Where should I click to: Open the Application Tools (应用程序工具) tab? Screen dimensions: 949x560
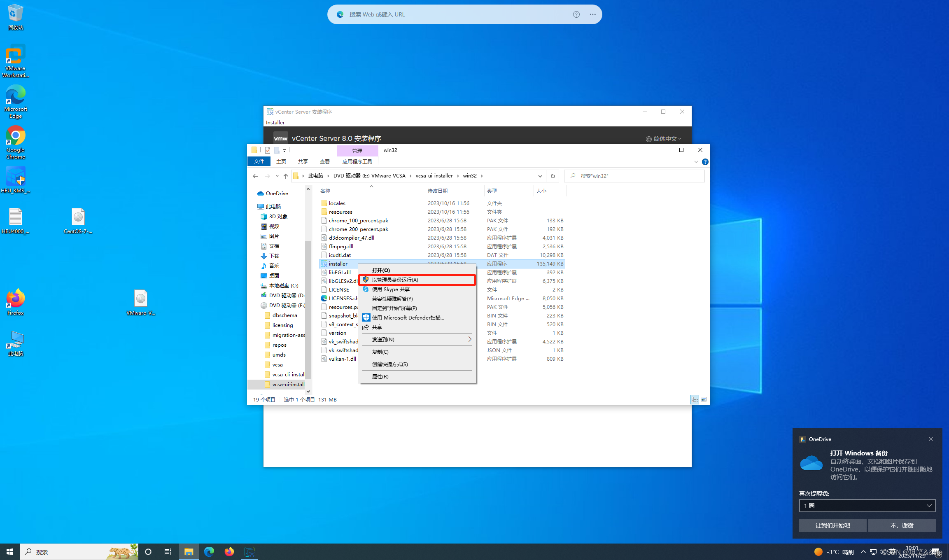pyautogui.click(x=357, y=161)
